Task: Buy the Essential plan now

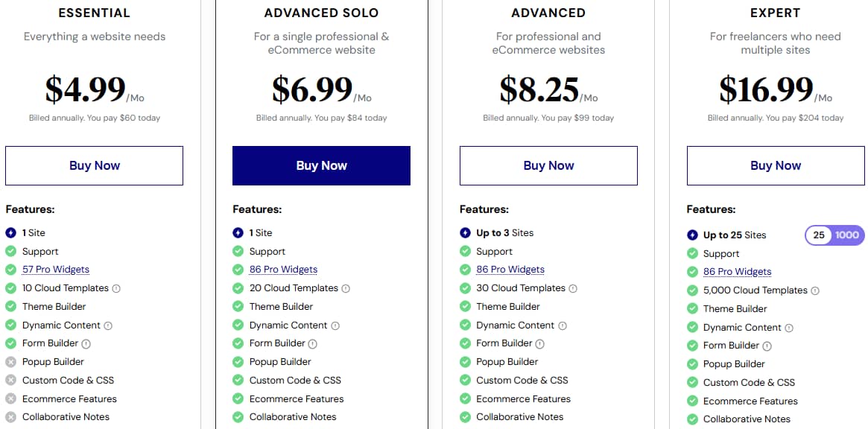Action: (95, 165)
